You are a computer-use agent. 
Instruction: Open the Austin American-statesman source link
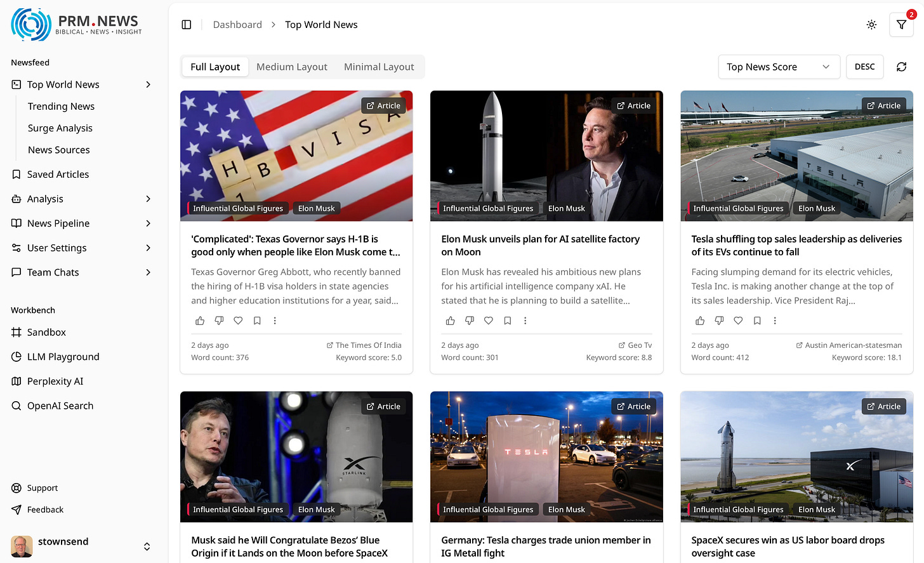tap(849, 345)
